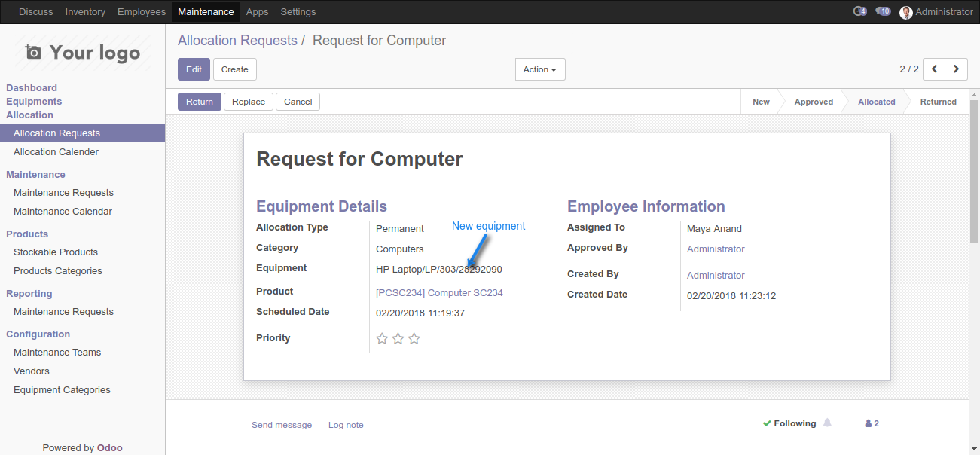Go to previous record arrow
980x455 pixels.
[934, 69]
